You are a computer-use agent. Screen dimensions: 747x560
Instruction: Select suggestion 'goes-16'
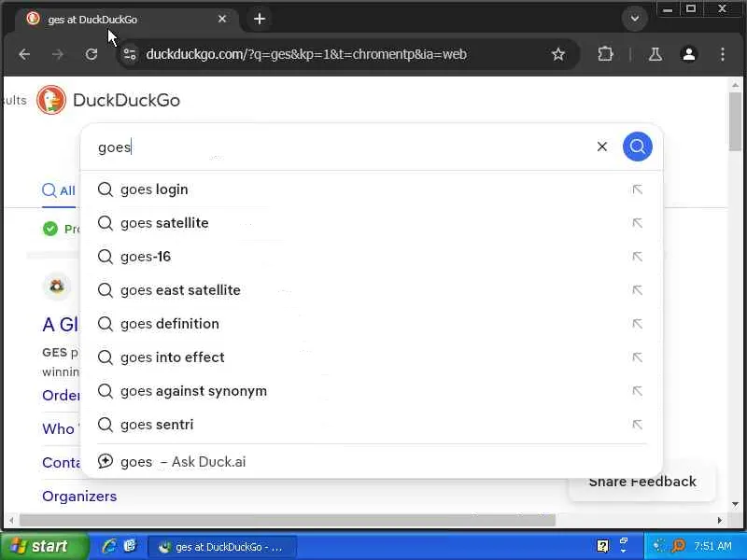coord(372,257)
